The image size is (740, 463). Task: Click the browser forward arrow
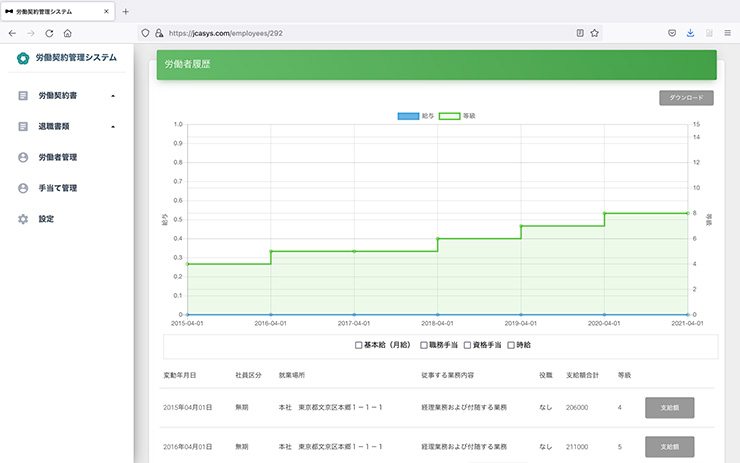tap(31, 33)
